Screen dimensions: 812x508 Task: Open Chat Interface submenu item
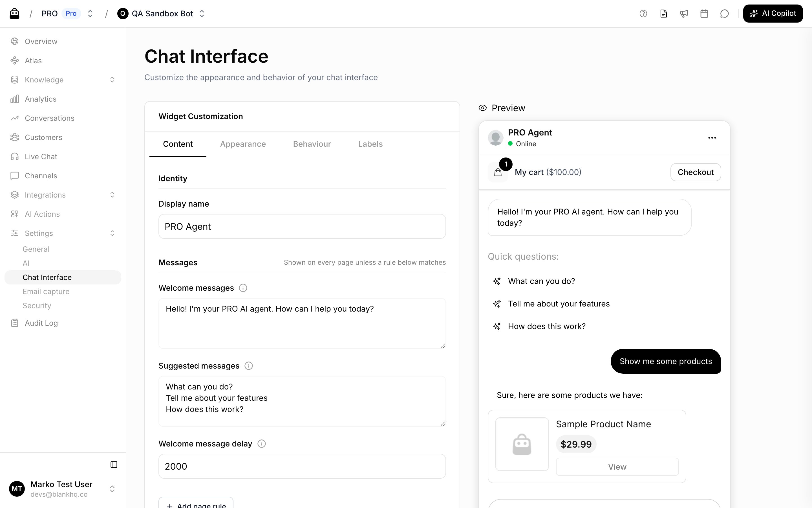point(63,277)
